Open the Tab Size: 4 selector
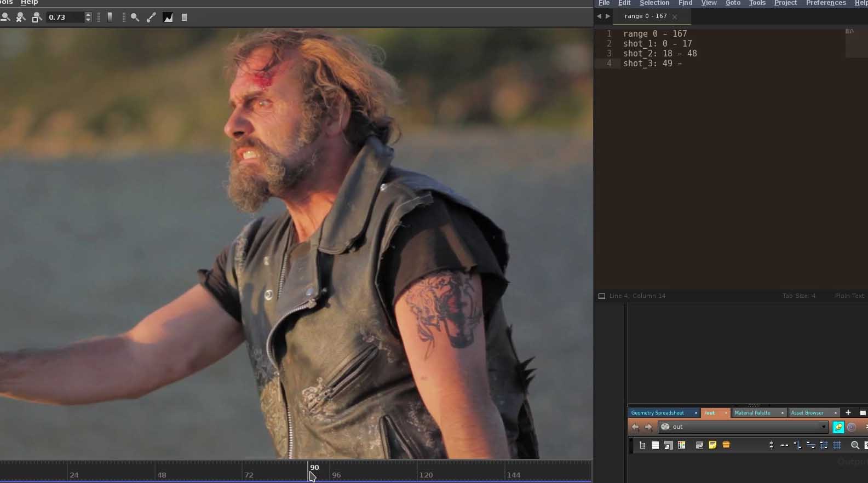Image resolution: width=868 pixels, height=483 pixels. pyautogui.click(x=798, y=296)
